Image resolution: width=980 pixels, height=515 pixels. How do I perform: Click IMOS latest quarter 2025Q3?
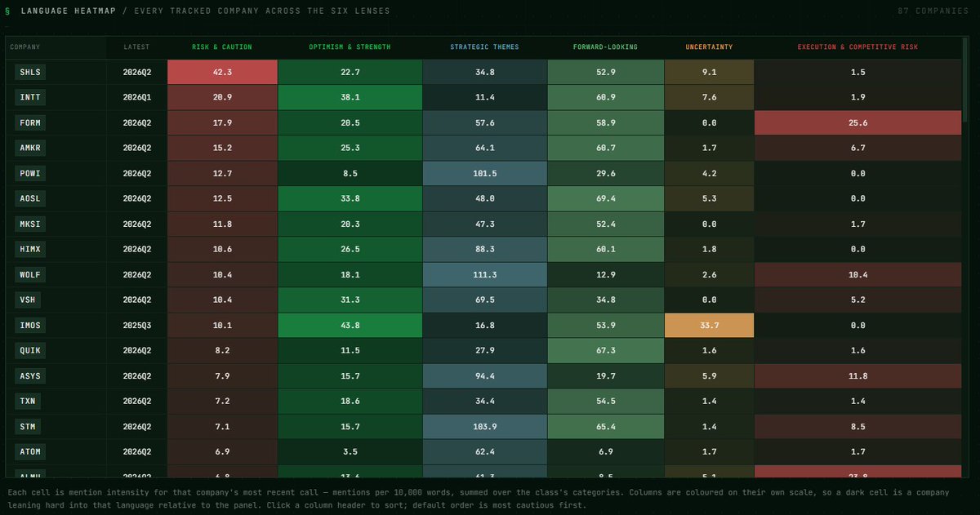pyautogui.click(x=136, y=326)
